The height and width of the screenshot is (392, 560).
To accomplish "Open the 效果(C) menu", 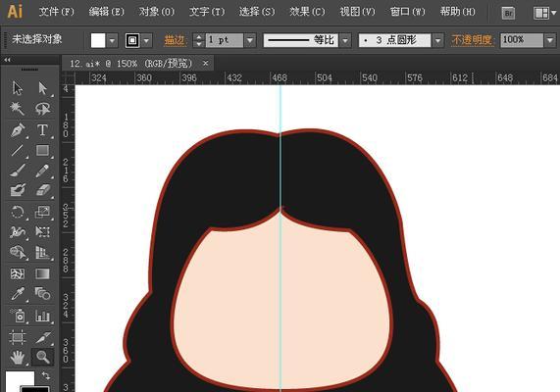I will pyautogui.click(x=307, y=12).
